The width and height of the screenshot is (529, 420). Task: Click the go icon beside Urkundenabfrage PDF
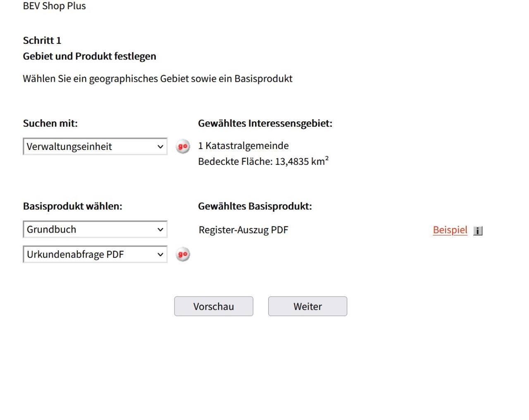click(183, 254)
